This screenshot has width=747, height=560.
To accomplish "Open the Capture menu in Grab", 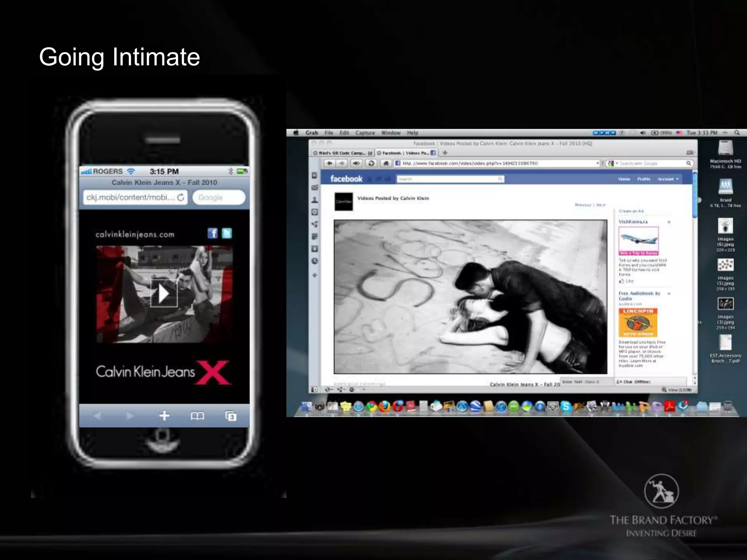I will tap(365, 133).
